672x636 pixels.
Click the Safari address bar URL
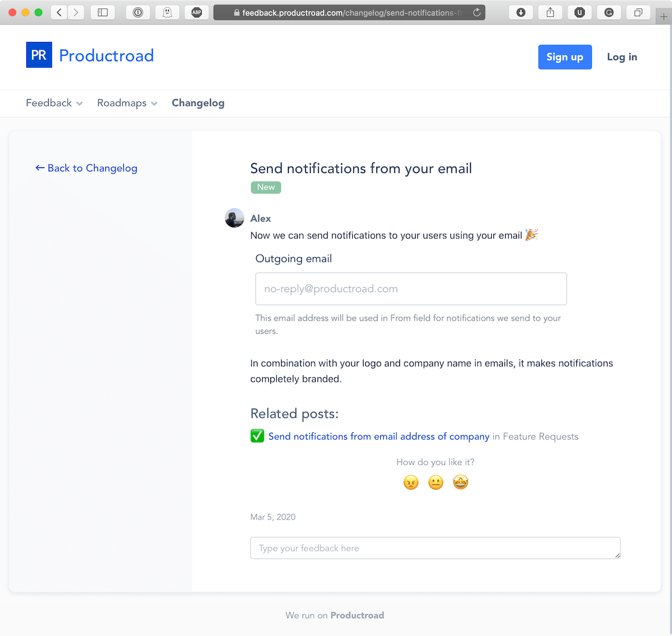point(349,12)
